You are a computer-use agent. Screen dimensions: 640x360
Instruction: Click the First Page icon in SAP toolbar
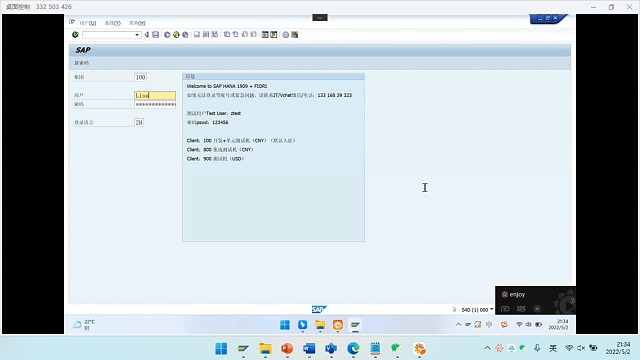point(227,35)
